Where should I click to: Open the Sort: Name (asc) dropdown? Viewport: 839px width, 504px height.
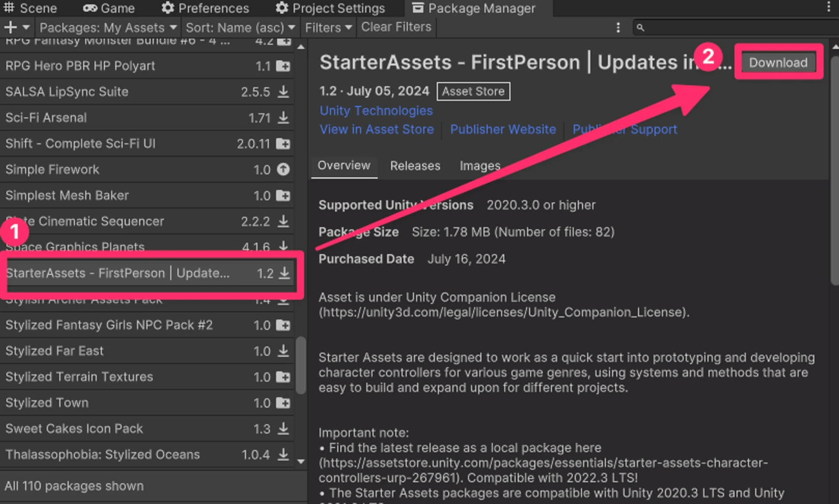[x=240, y=27]
